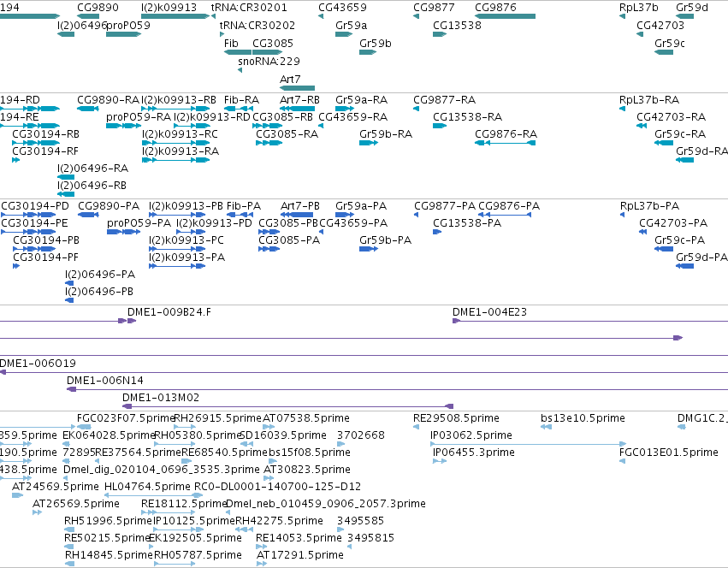
Task: Click the Fib-RA transcript label
Action: (x=241, y=100)
